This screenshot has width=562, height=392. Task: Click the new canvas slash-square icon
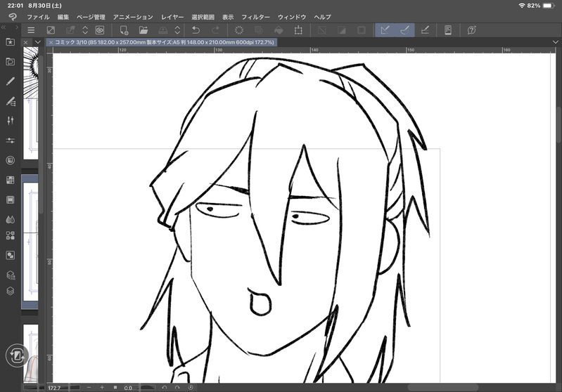click(x=51, y=30)
